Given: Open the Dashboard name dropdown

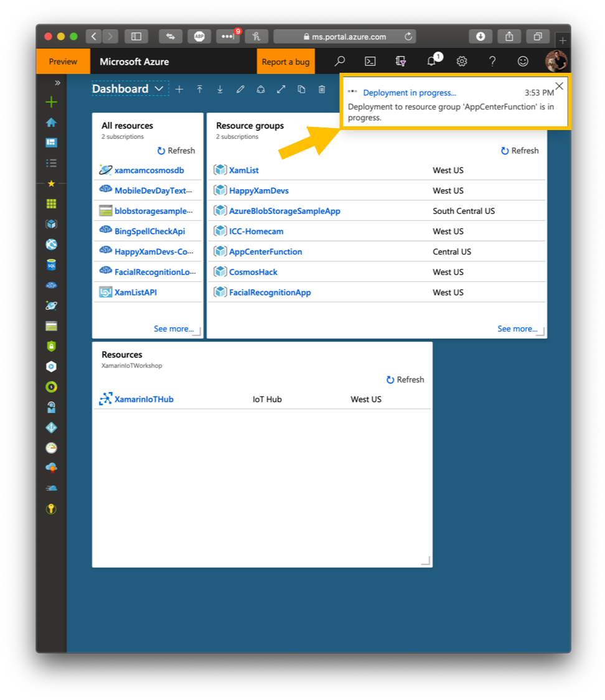Looking at the screenshot, I should (x=130, y=88).
